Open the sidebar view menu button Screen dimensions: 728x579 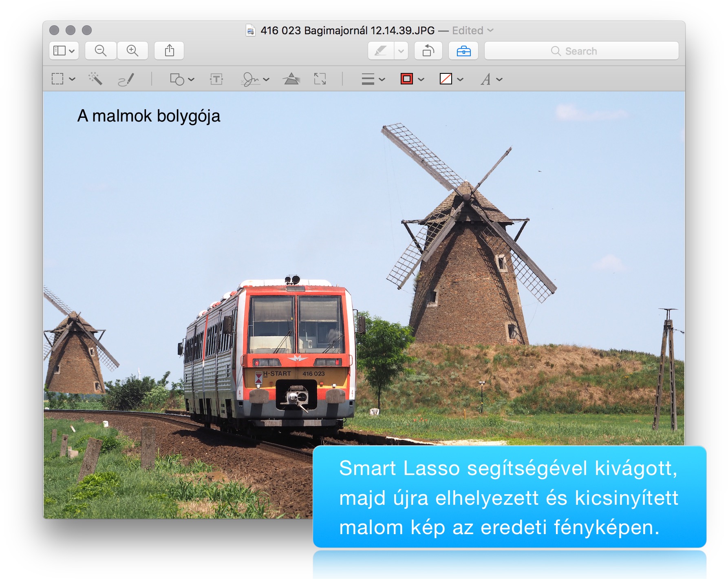coord(64,51)
